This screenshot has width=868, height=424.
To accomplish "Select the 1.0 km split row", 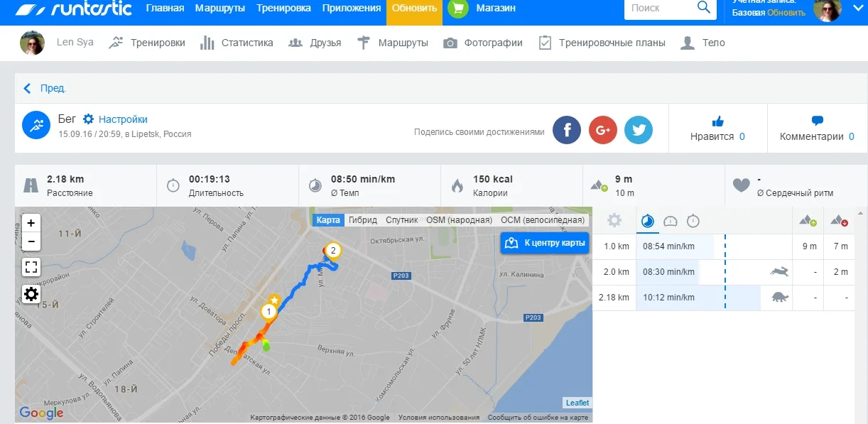I will [x=724, y=246].
